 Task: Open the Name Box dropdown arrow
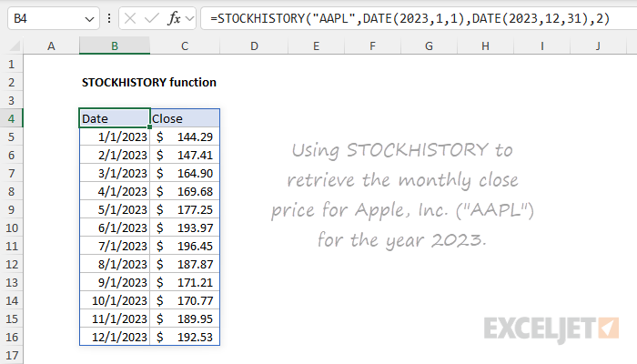(89, 19)
